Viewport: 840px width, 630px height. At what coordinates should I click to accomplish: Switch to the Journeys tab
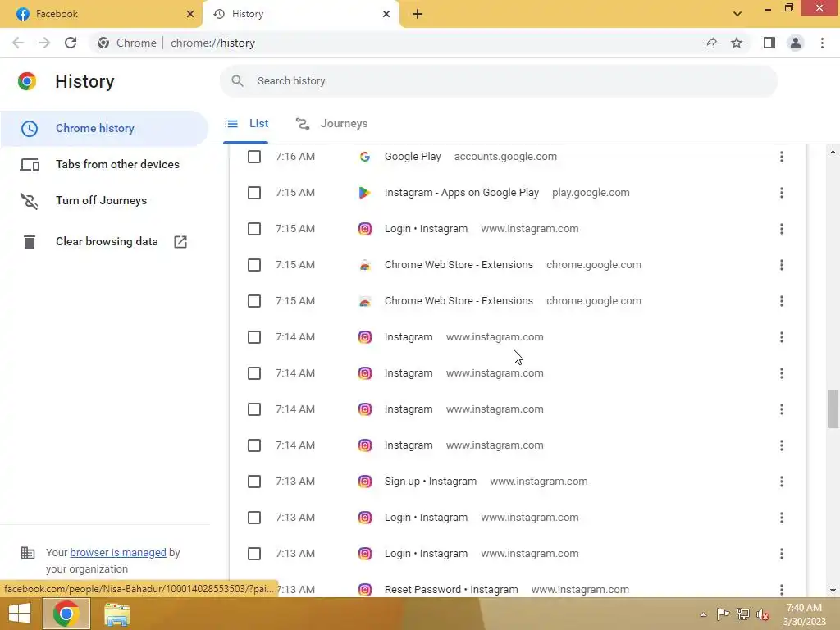(331, 124)
